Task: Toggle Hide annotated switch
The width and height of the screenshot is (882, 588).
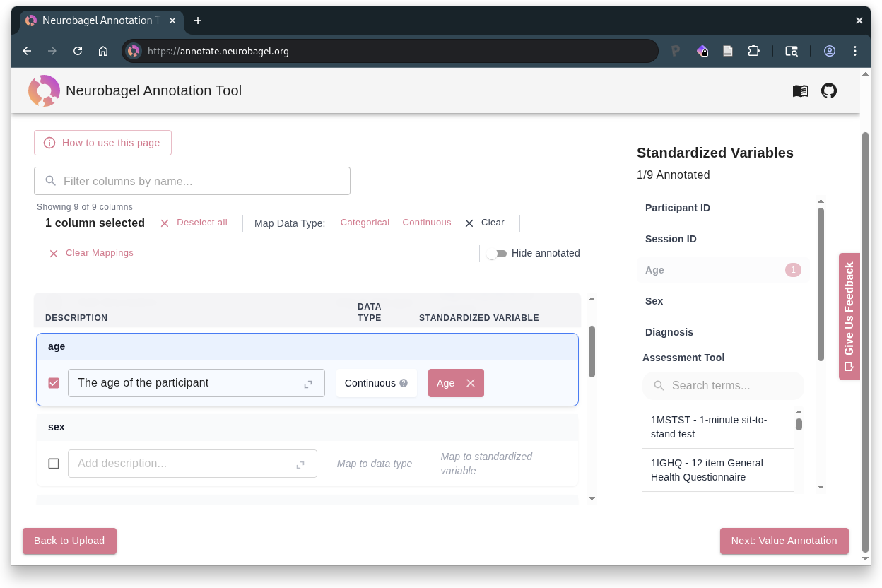Action: [x=497, y=253]
